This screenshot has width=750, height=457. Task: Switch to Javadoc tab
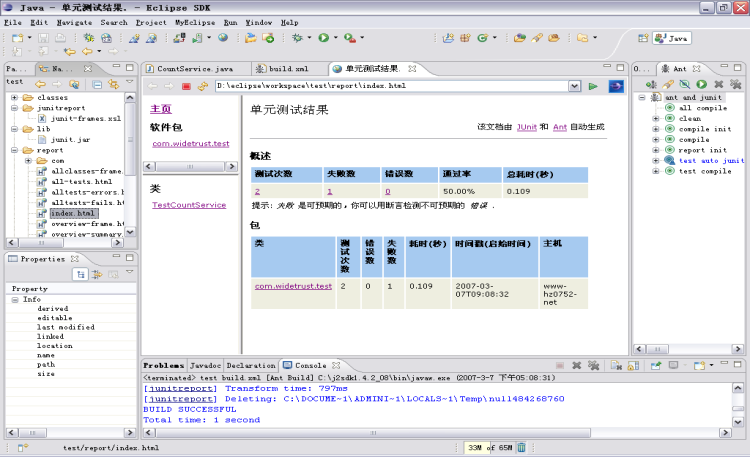(x=205, y=366)
